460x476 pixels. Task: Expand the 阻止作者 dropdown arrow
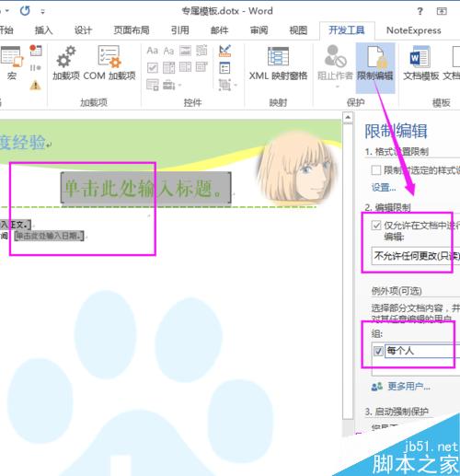[x=337, y=87]
